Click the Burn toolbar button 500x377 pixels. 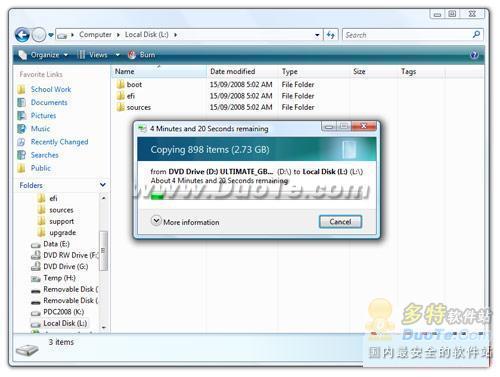click(142, 55)
